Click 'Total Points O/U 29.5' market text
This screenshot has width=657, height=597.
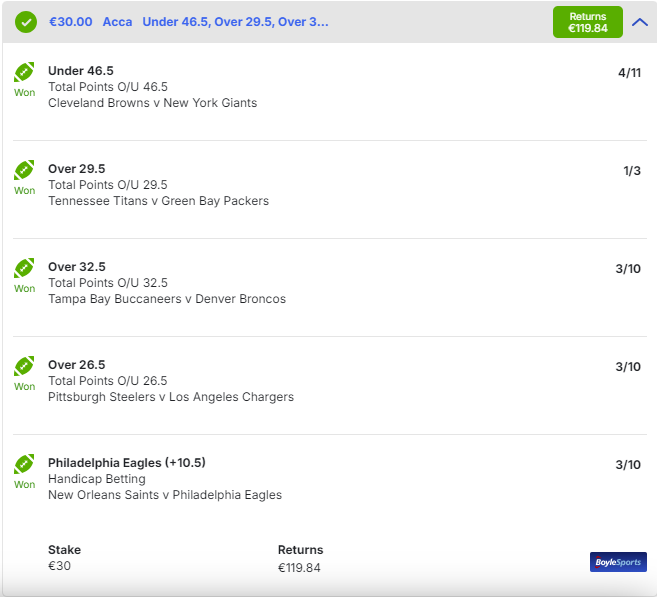pyautogui.click(x=108, y=185)
